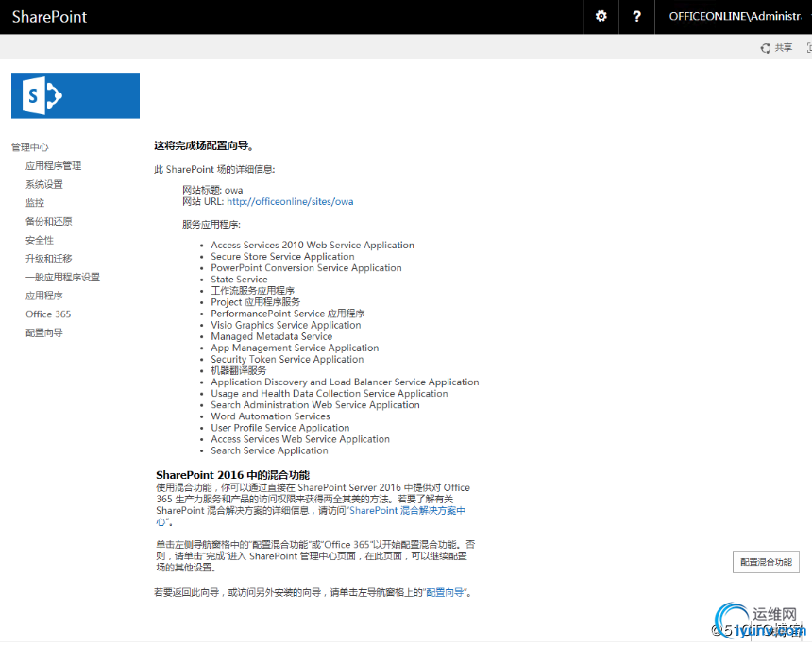
Task: Open 升级和迁移 navigation link
Action: (49, 259)
